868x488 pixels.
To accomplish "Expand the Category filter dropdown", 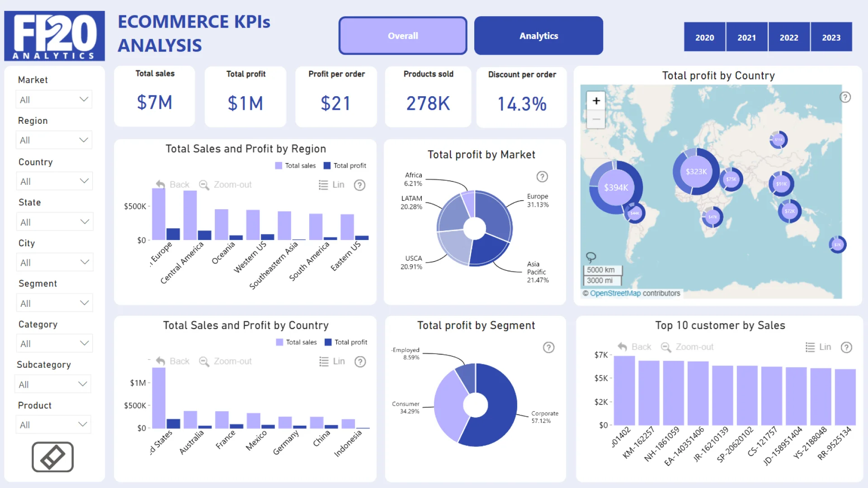I will [x=55, y=343].
